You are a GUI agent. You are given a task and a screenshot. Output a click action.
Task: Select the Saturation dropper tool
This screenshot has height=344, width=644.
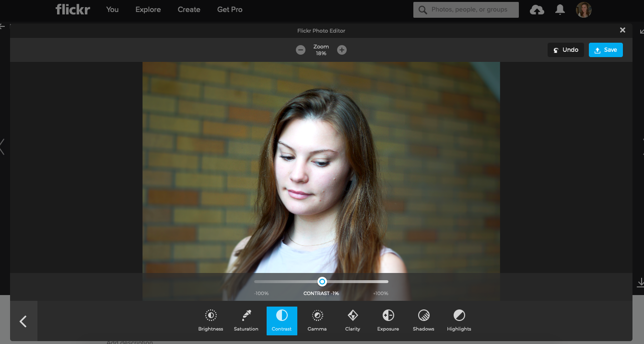(x=246, y=320)
